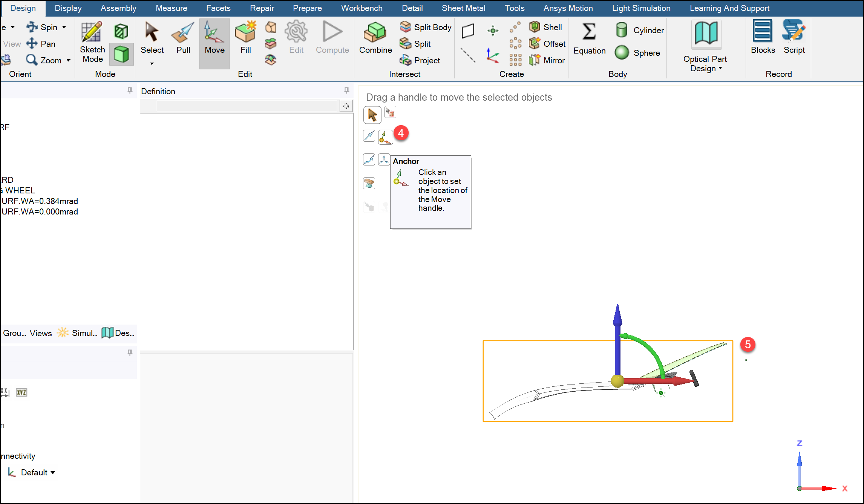The height and width of the screenshot is (504, 864).
Task: Create a Linear Pattern (diagonal dots)
Action: [x=515, y=27]
